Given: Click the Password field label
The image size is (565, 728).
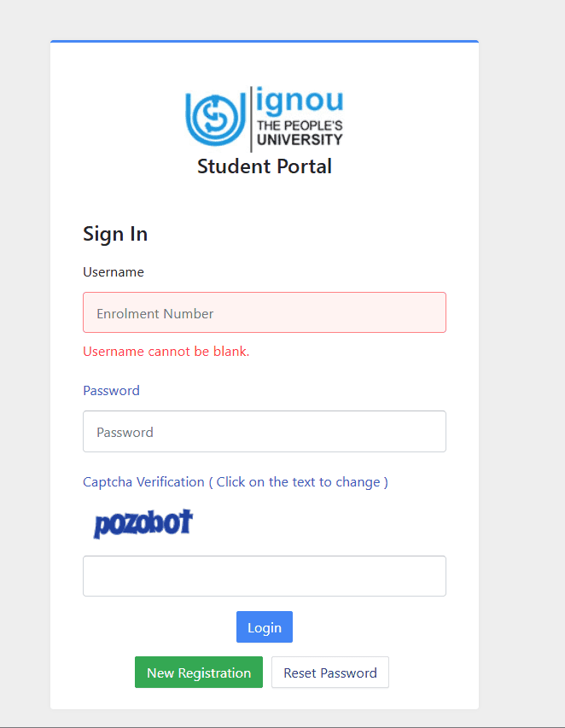Looking at the screenshot, I should pyautogui.click(x=111, y=390).
